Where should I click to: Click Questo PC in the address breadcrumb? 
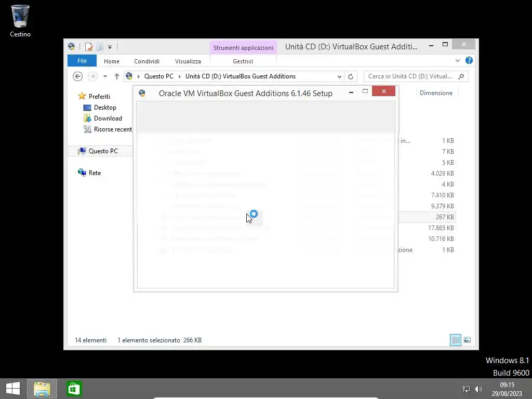[159, 76]
